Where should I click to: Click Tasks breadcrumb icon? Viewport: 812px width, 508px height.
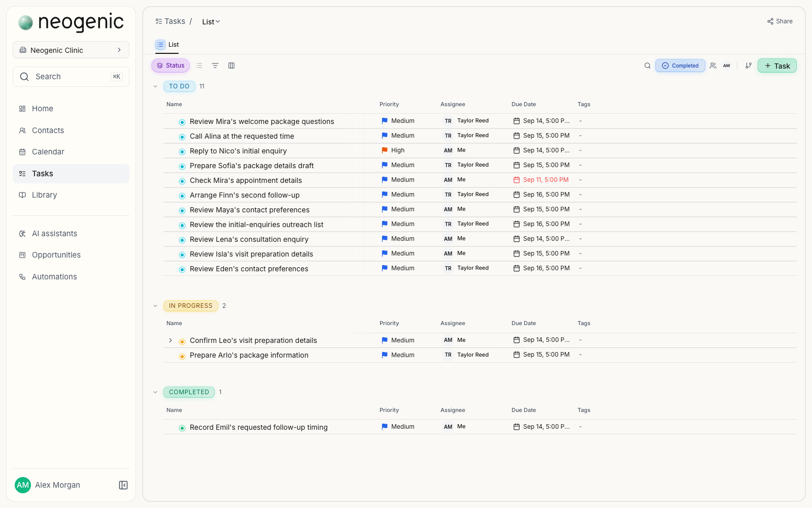[159, 21]
